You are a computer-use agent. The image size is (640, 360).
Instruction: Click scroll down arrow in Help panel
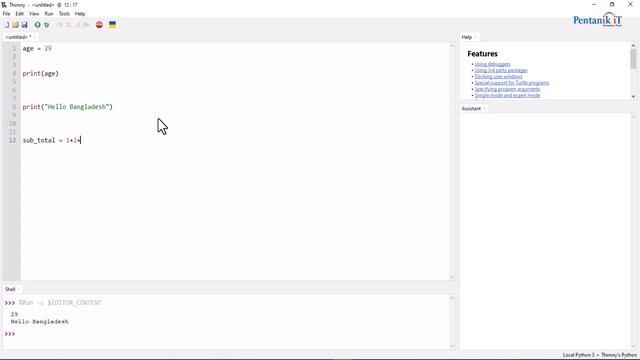point(633,97)
